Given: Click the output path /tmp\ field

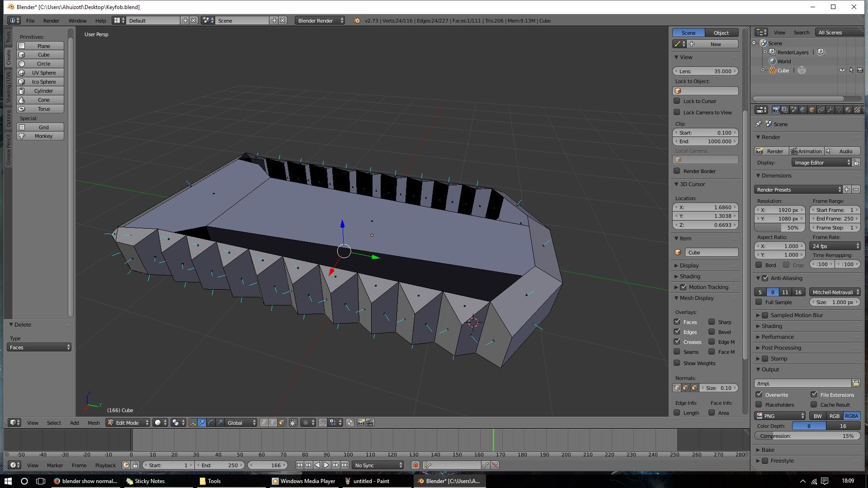Looking at the screenshot, I should pyautogui.click(x=802, y=383).
